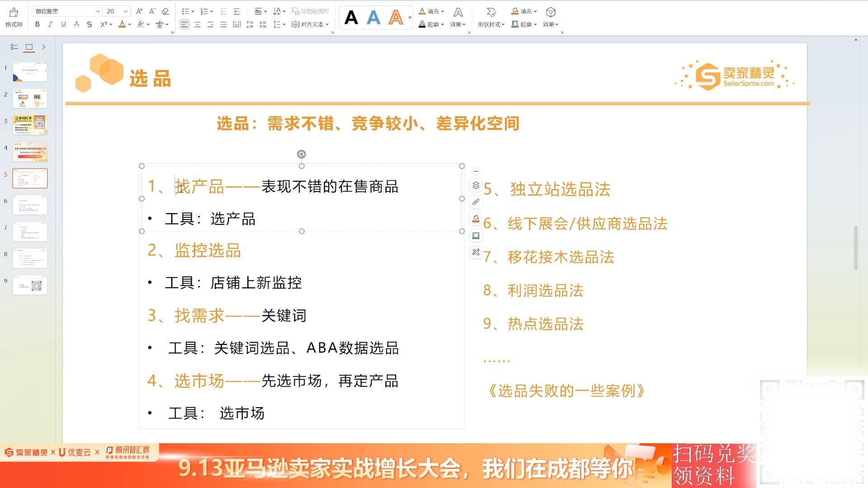
Task: Open slide 9 thumbnail with QR code
Action: 30,285
